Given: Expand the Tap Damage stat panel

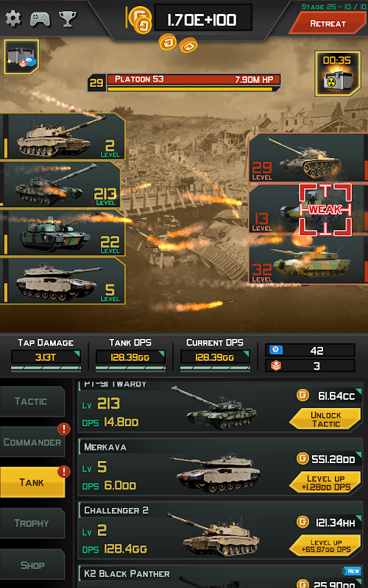Looking at the screenshot, I should pyautogui.click(x=46, y=354).
